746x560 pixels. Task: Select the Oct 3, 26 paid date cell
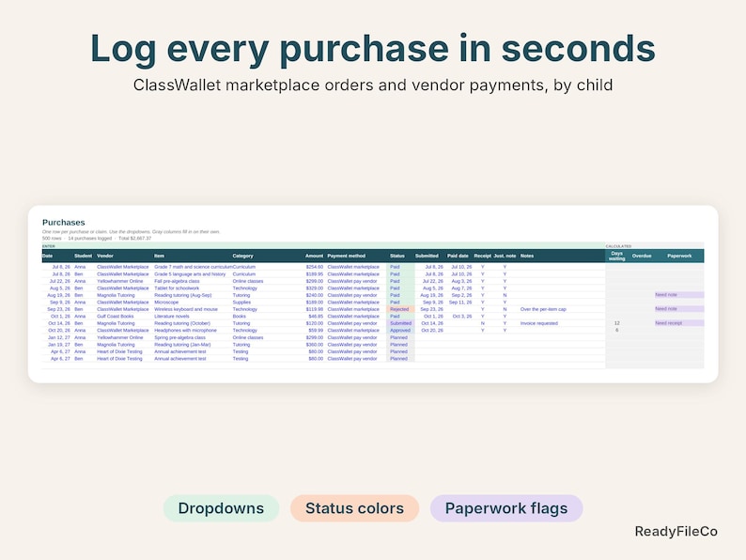point(462,317)
